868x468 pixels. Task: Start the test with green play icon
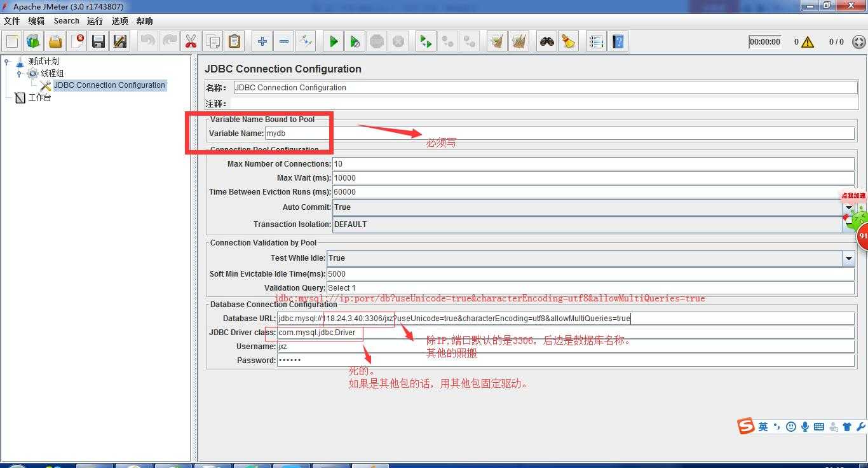[333, 41]
